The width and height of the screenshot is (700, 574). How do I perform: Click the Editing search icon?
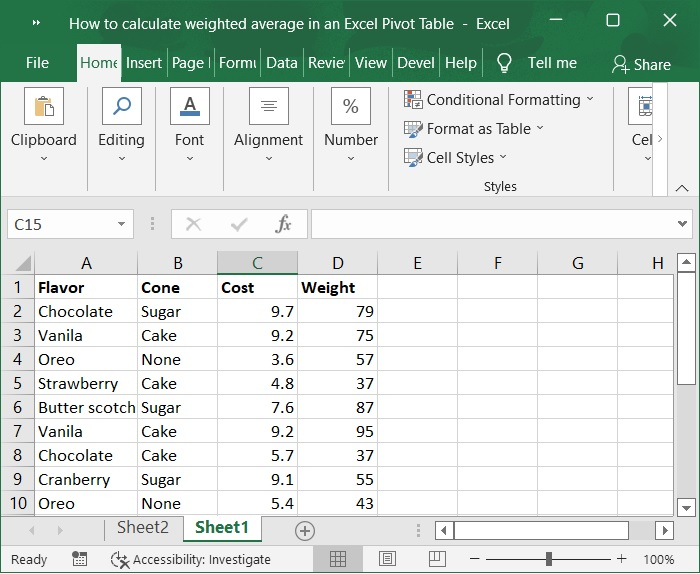click(x=121, y=107)
